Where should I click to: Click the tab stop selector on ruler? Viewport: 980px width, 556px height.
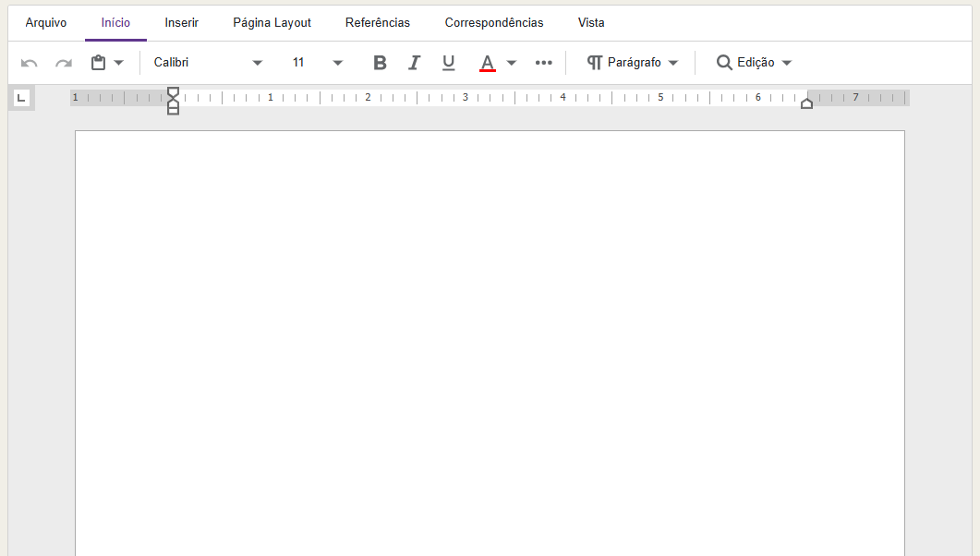coord(22,97)
